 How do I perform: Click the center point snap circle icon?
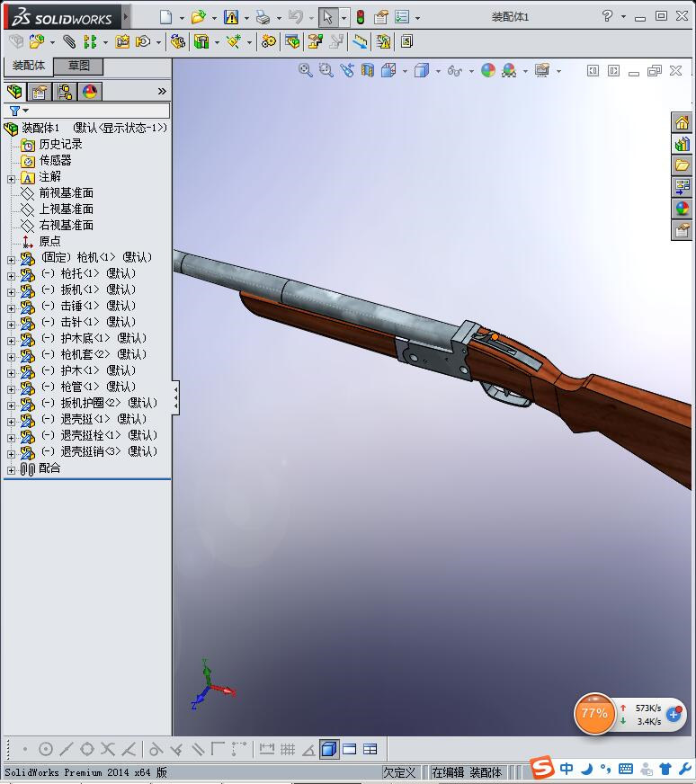pyautogui.click(x=46, y=749)
